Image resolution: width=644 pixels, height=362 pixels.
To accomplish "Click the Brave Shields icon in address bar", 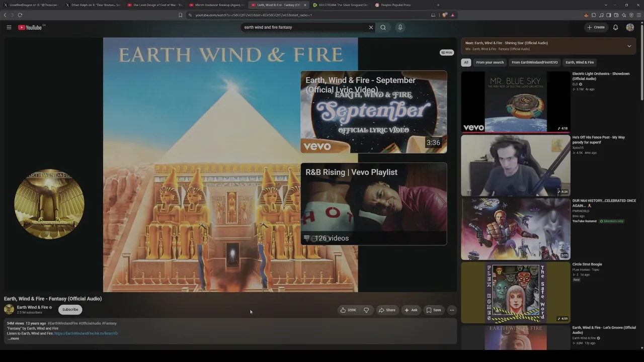I will [445, 15].
